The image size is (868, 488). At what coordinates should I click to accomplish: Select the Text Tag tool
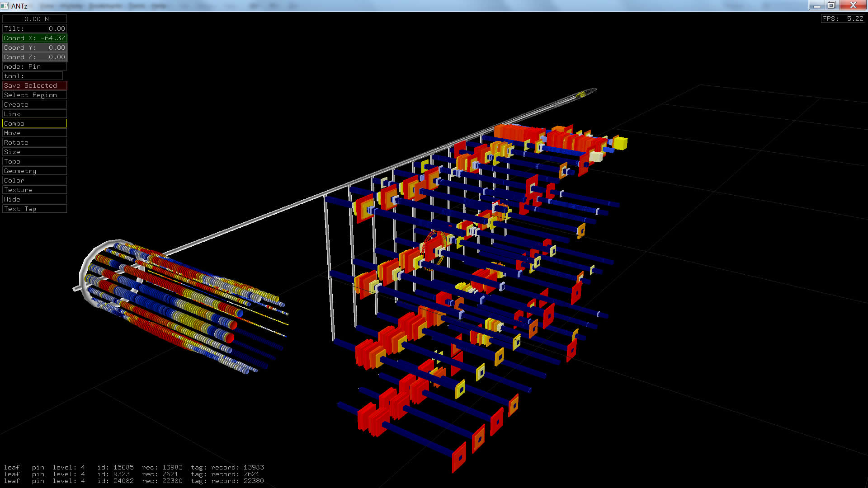[34, 209]
